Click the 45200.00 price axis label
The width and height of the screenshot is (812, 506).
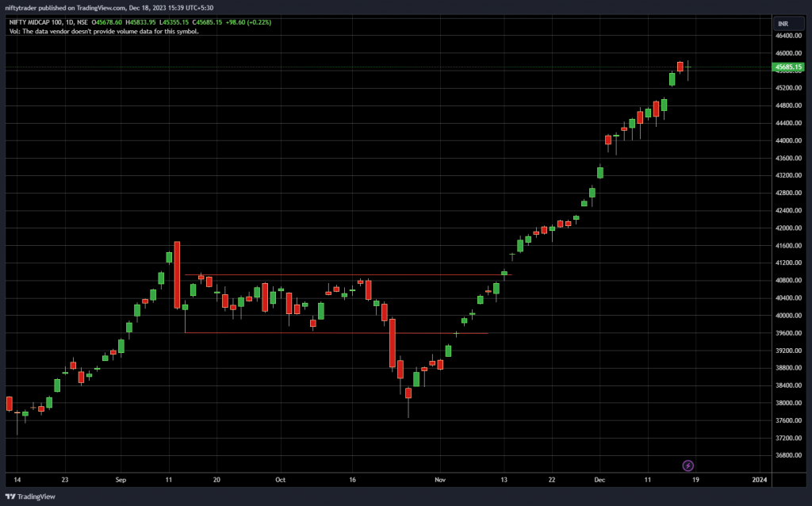coord(789,88)
